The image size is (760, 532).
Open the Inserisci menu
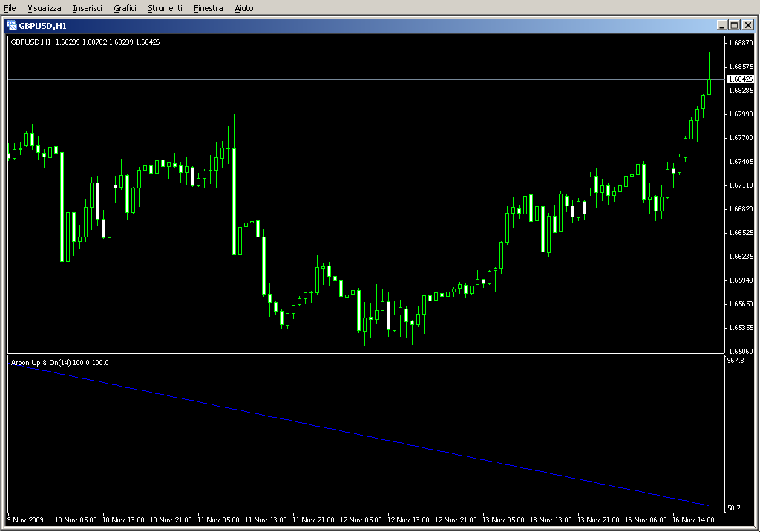88,8
